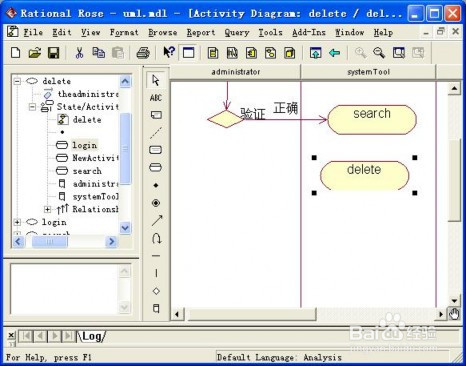Click the Fit in Window toolbar icon

point(399,53)
